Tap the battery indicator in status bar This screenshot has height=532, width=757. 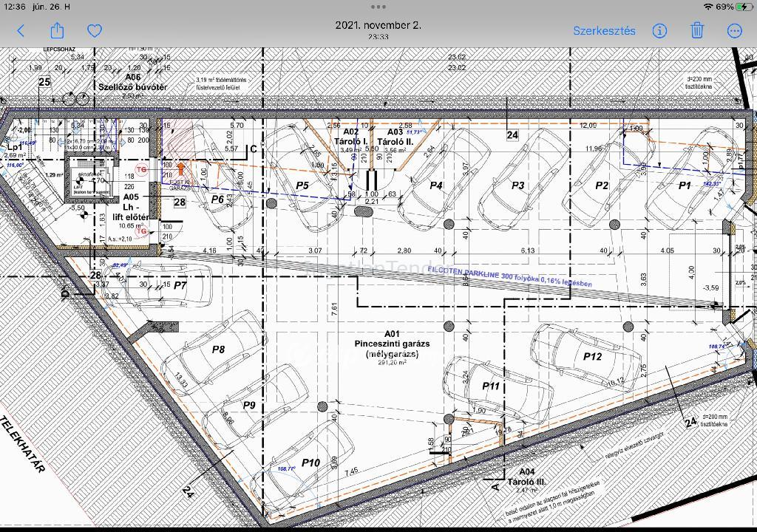coord(741,7)
